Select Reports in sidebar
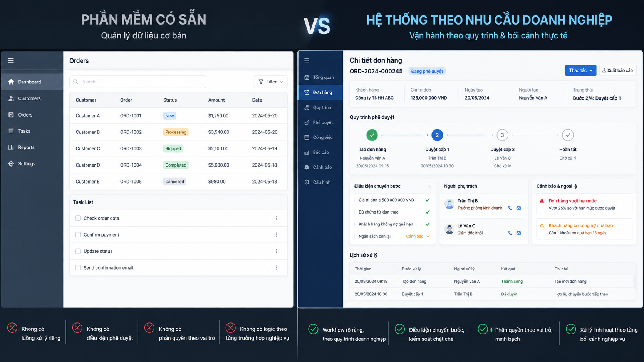 [32, 147]
